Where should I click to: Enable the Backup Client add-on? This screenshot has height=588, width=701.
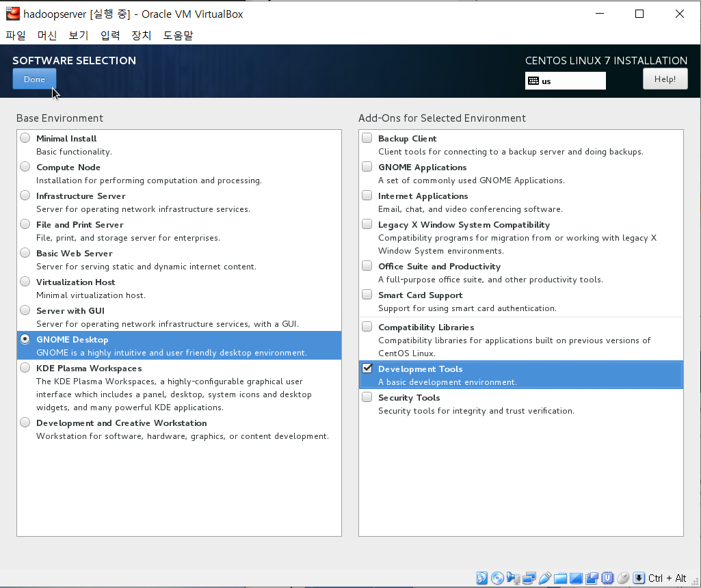367,137
